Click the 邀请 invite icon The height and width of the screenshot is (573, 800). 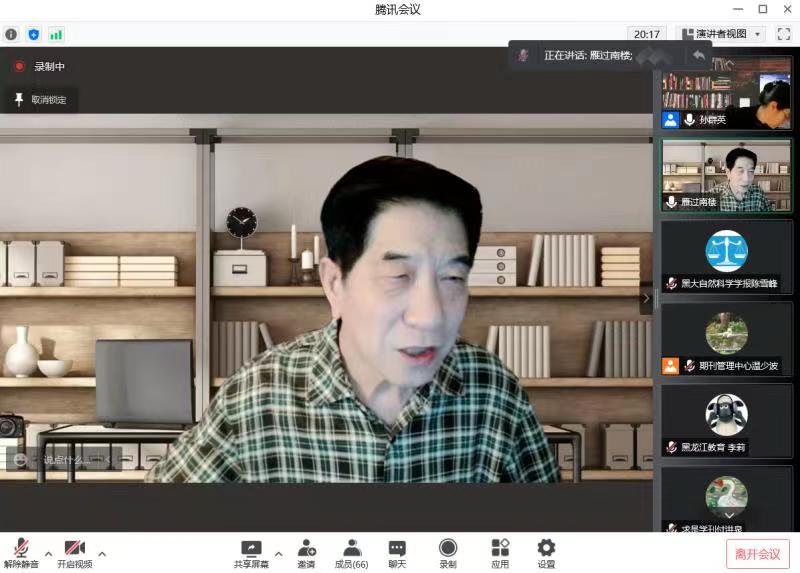click(x=306, y=551)
